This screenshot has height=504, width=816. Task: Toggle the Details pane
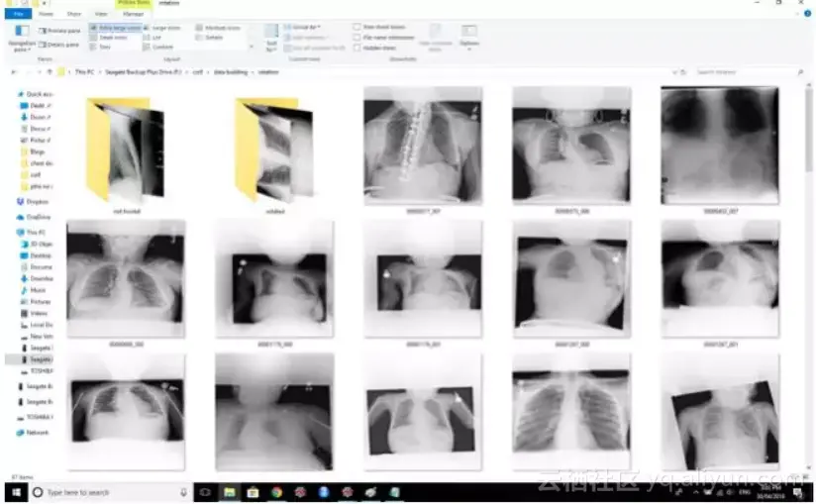point(58,45)
